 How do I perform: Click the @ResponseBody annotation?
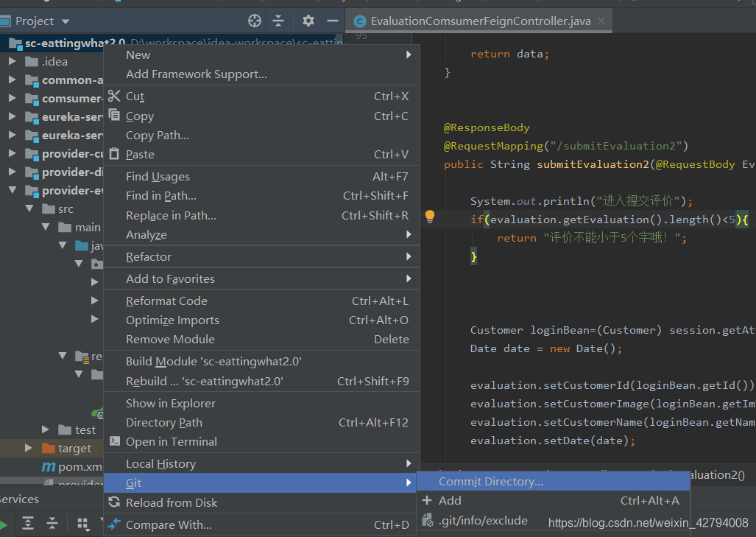coord(487,128)
